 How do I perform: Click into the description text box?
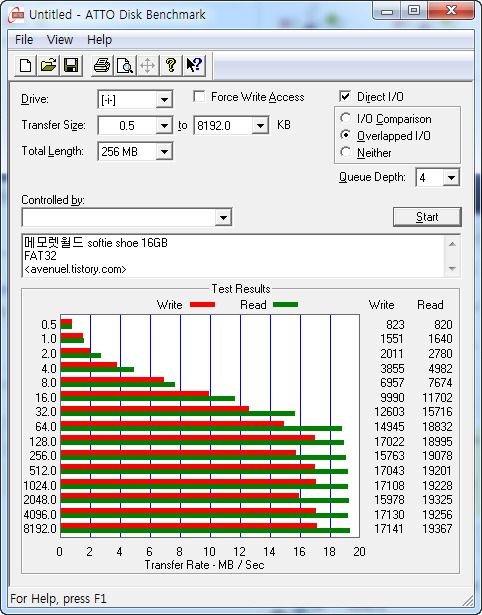(233, 256)
